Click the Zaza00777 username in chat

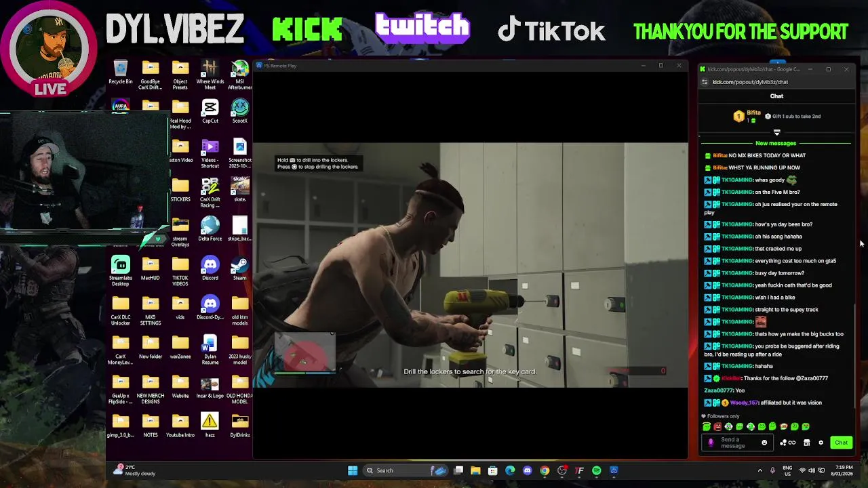[718, 390]
